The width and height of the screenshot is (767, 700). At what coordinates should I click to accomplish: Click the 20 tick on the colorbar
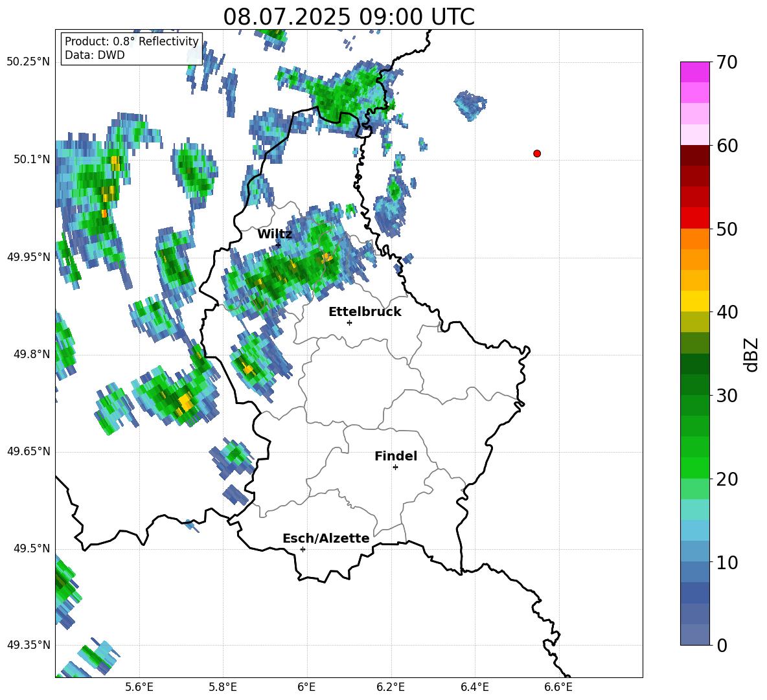[x=727, y=479]
